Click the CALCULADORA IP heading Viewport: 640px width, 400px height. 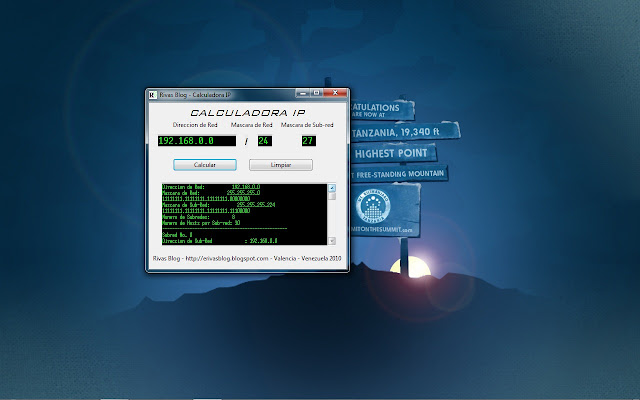pos(248,113)
